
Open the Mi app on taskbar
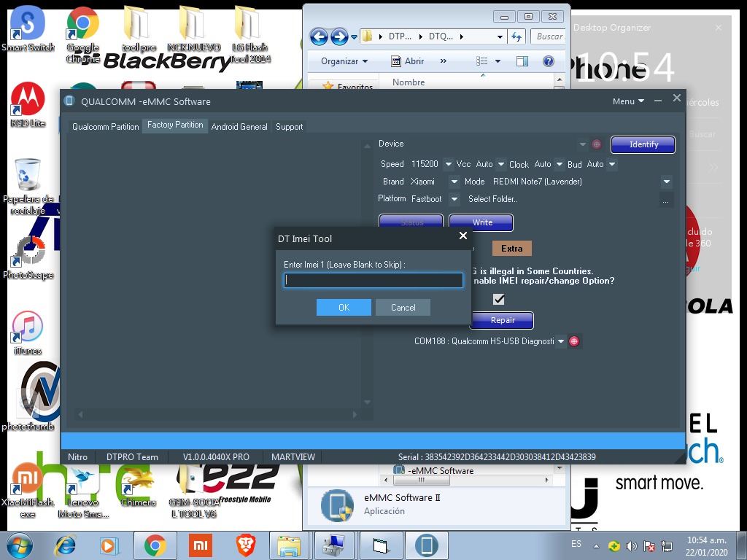(x=200, y=545)
